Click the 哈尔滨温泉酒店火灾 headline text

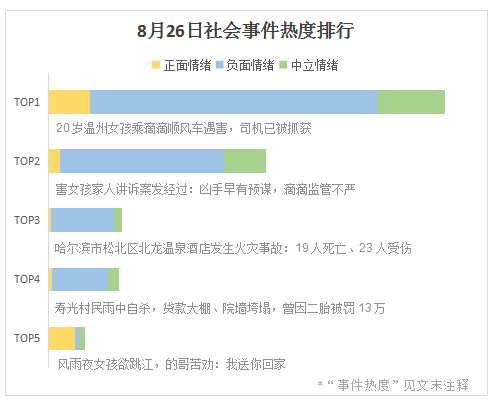click(233, 248)
